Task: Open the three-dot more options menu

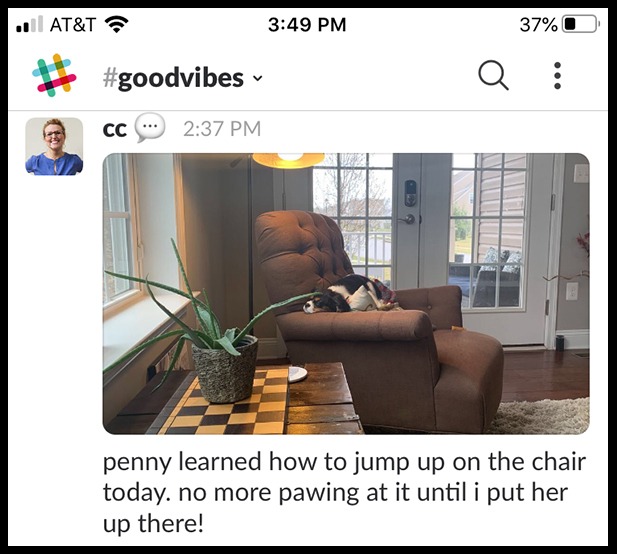Action: 557,76
